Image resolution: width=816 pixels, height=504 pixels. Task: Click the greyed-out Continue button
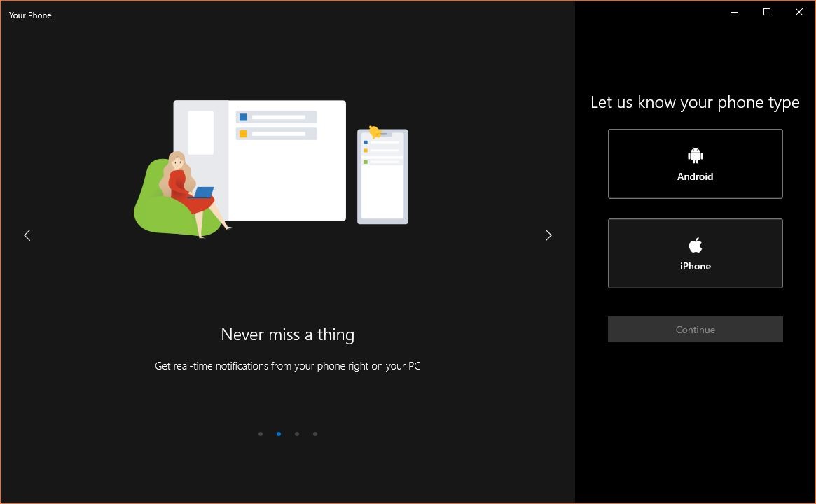(696, 329)
